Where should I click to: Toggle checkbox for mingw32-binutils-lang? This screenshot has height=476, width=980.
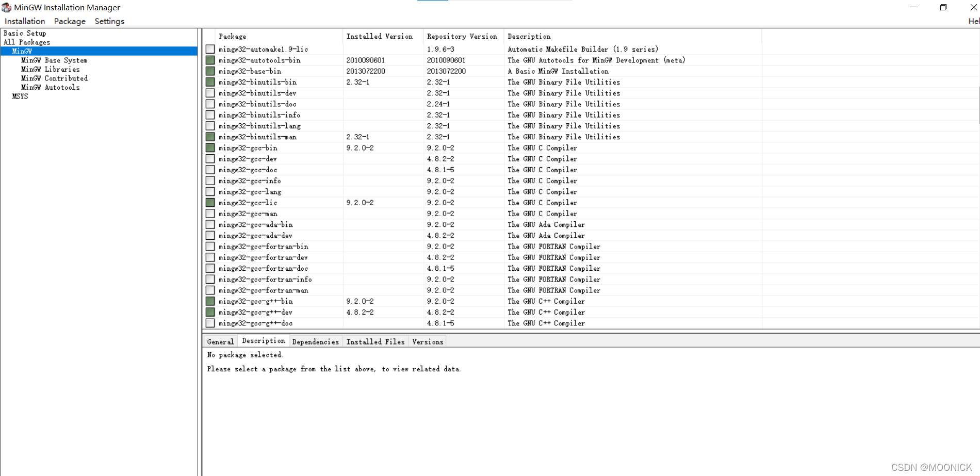pyautogui.click(x=210, y=126)
